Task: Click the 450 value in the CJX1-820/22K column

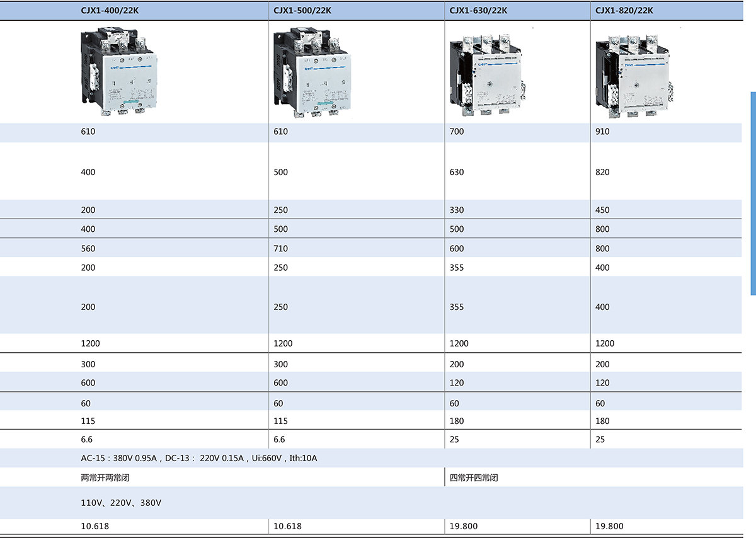Action: tap(602, 210)
